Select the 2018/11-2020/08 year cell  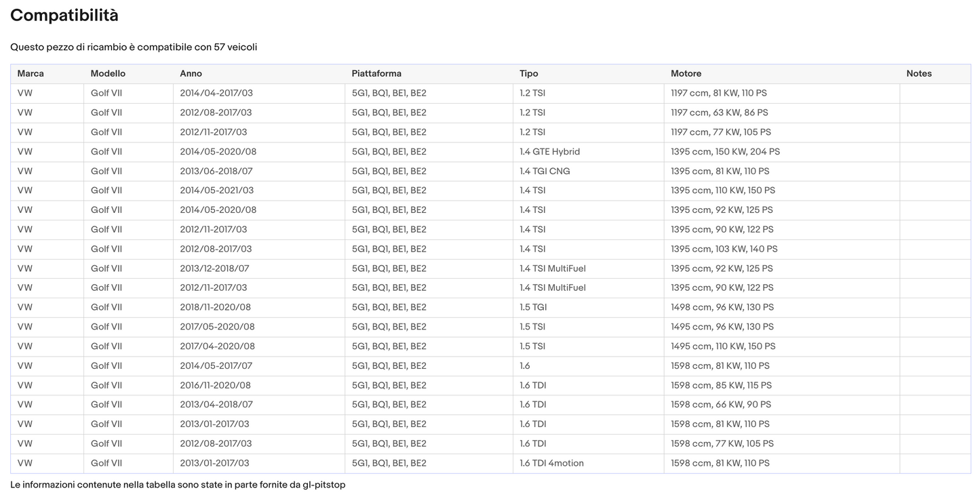[216, 307]
